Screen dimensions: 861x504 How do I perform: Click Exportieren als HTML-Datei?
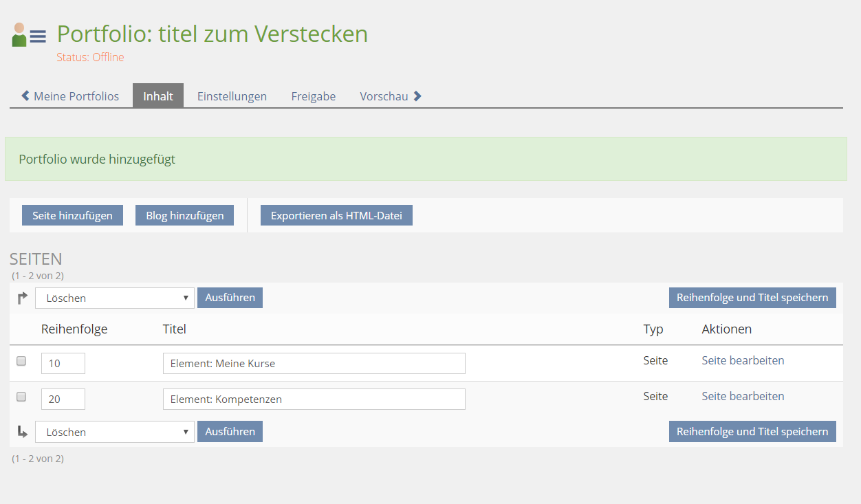336,215
